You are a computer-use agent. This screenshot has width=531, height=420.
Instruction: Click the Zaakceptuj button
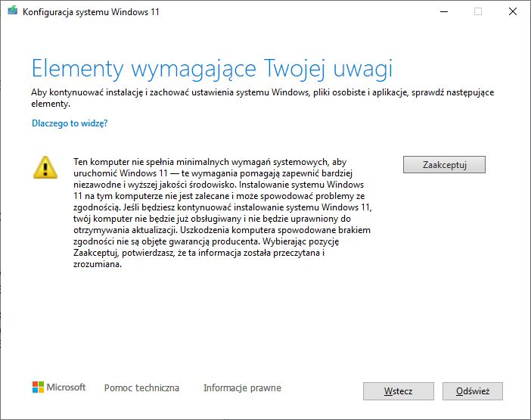coord(444,165)
